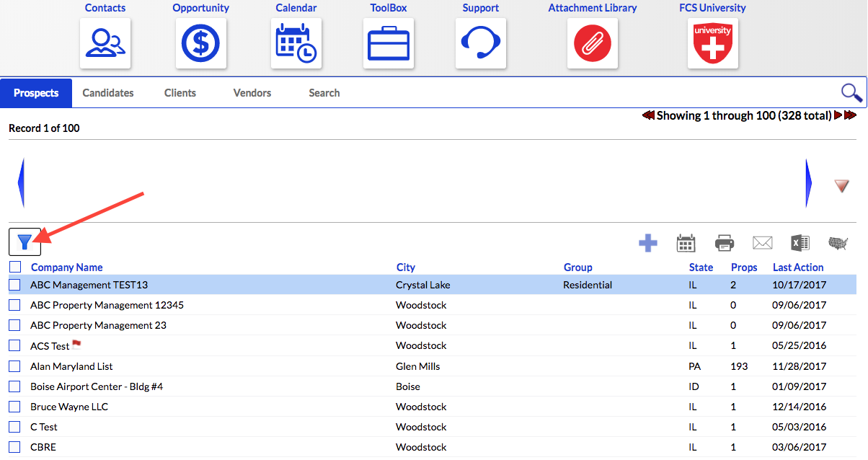Click the Support text link
This screenshot has width=868, height=460.
(x=481, y=8)
